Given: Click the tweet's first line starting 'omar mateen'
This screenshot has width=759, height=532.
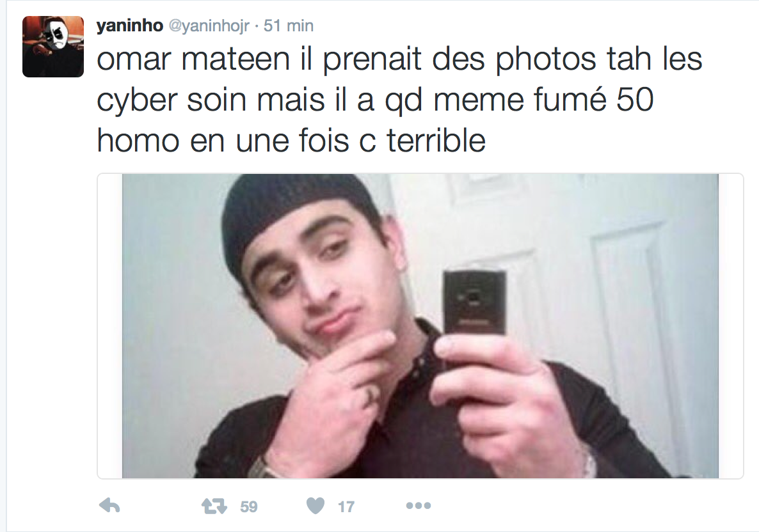Looking at the screenshot, I should pyautogui.click(x=399, y=59).
